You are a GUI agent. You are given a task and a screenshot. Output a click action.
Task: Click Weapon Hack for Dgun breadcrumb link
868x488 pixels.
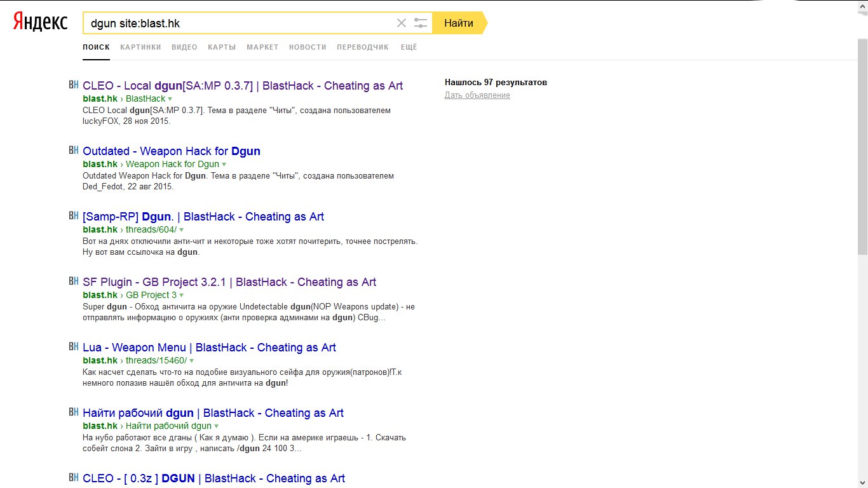(172, 164)
